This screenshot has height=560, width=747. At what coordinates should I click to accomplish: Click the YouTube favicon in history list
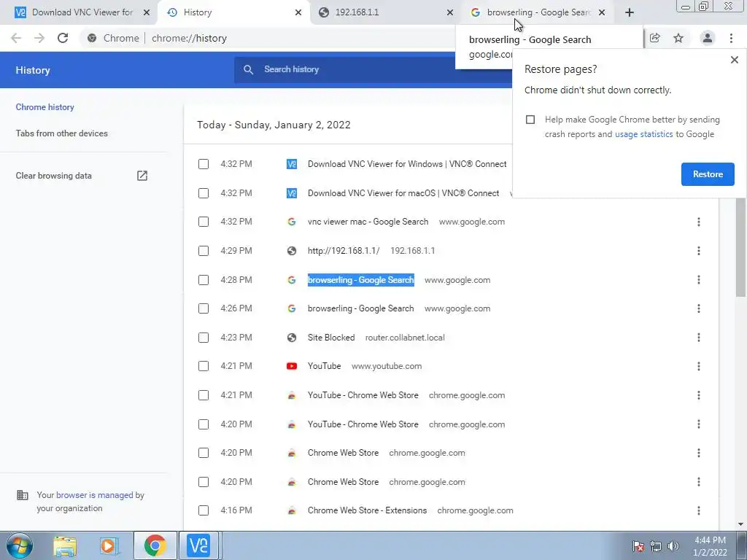[x=292, y=366]
